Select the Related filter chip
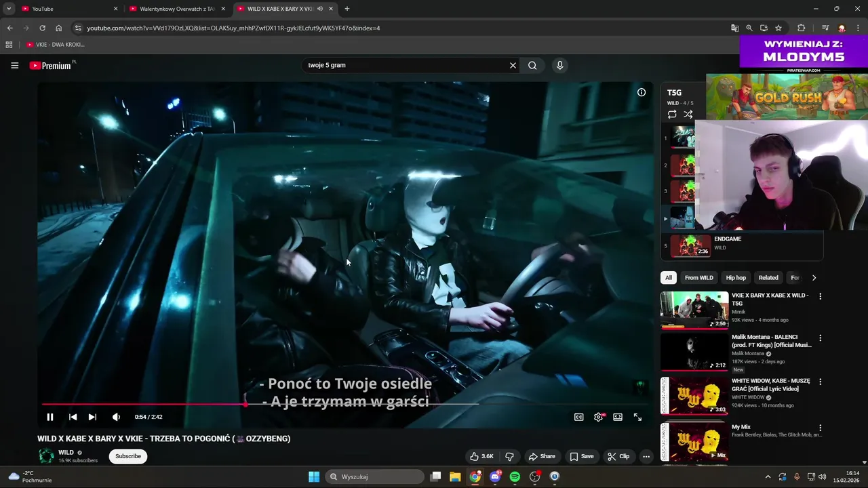 tap(768, 277)
